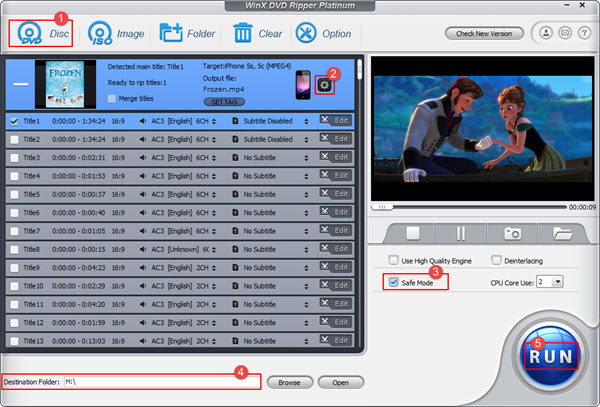Select the Title10 row

point(180,286)
